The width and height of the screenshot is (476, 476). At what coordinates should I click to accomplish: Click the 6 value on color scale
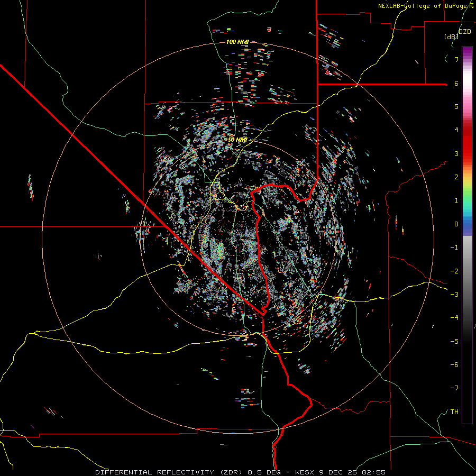click(x=456, y=83)
